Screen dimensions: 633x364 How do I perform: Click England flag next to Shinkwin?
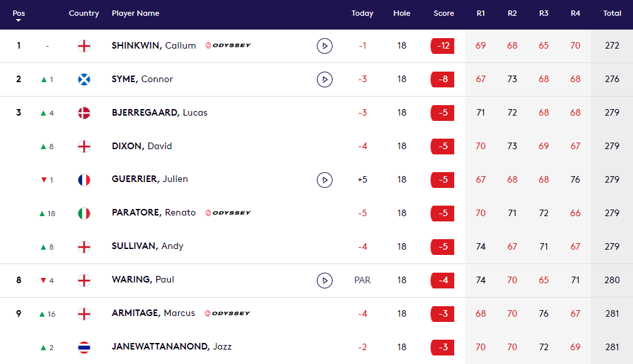click(x=84, y=46)
